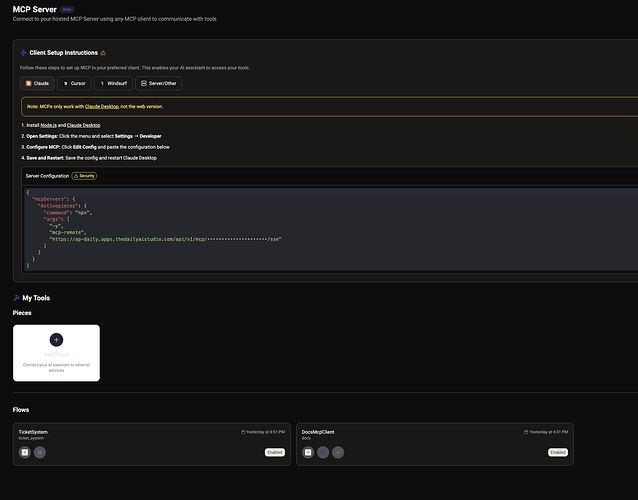Viewport: 638px width, 500px height.
Task: Click the "command": "npx" config line
Action: [x=68, y=213]
